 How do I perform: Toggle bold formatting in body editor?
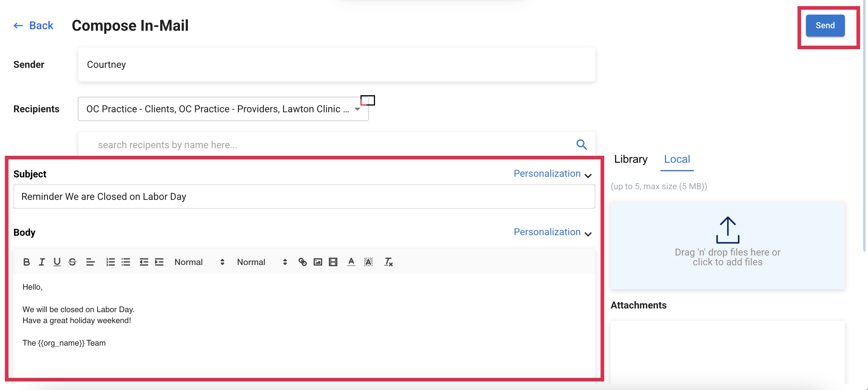coord(26,262)
